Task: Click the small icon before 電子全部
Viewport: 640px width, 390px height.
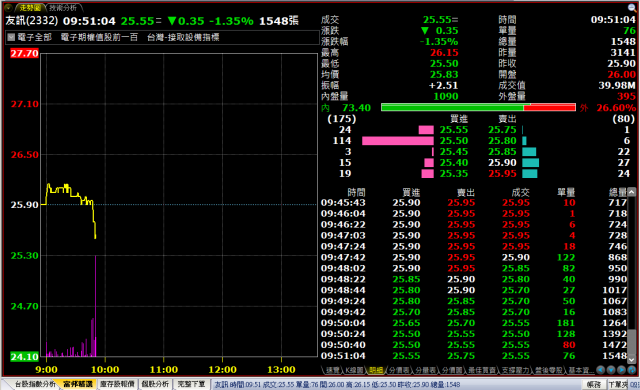Action: coord(11,37)
